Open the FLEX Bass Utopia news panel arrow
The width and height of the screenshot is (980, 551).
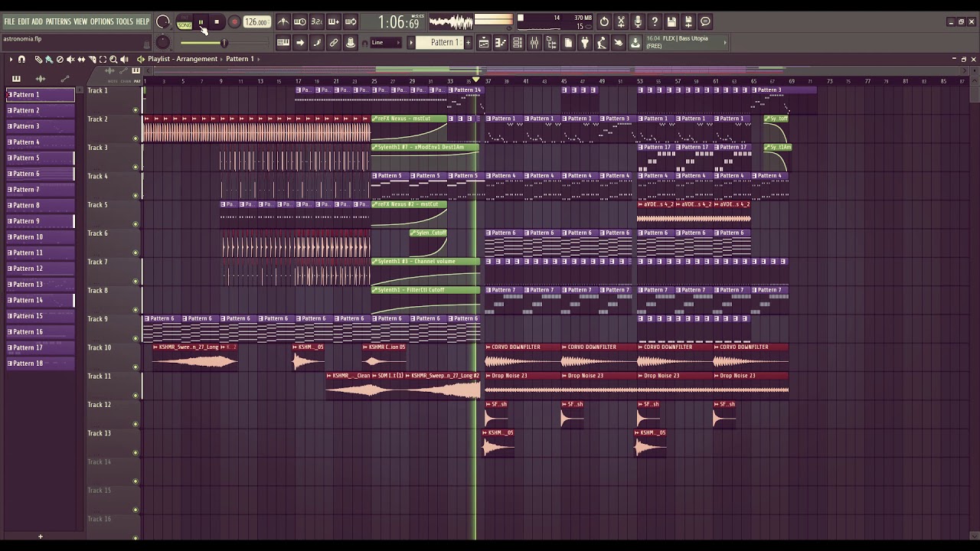point(725,42)
